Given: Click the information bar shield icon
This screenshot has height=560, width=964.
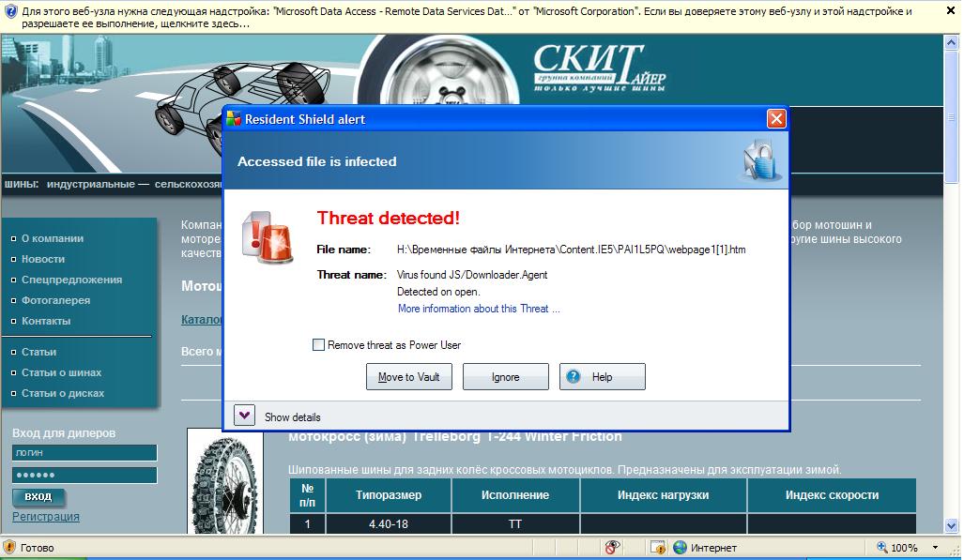Looking at the screenshot, I should pyautogui.click(x=10, y=11).
